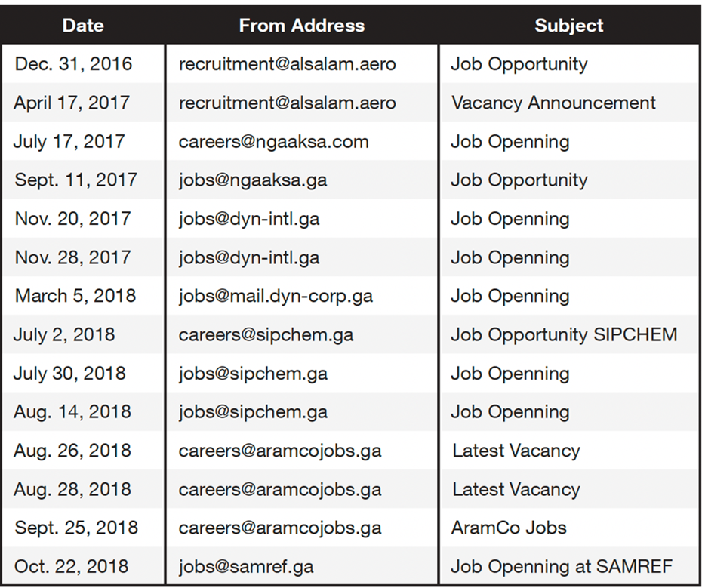Viewport: 702px width, 588px height.
Task: Click the July 2, 2018 date cell
Action: (x=64, y=334)
